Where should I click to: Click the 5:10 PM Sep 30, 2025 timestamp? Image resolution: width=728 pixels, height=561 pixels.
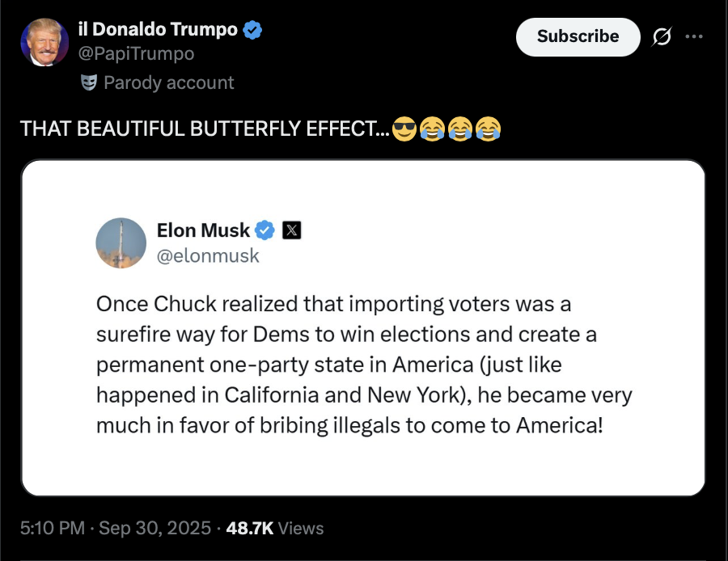[x=116, y=528]
